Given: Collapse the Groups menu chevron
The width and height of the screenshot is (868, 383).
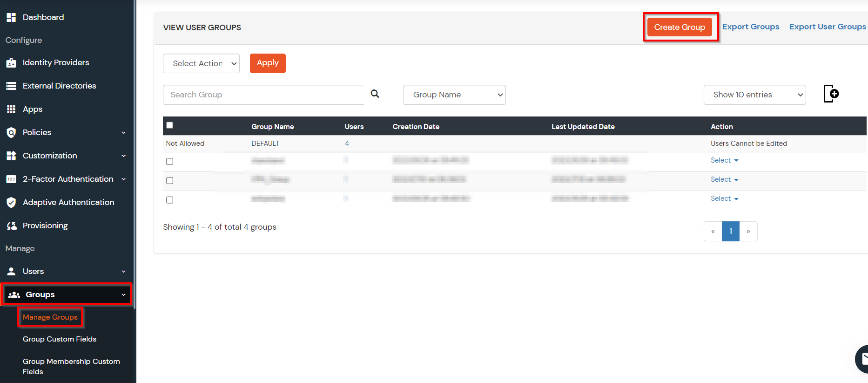Looking at the screenshot, I should (x=123, y=294).
